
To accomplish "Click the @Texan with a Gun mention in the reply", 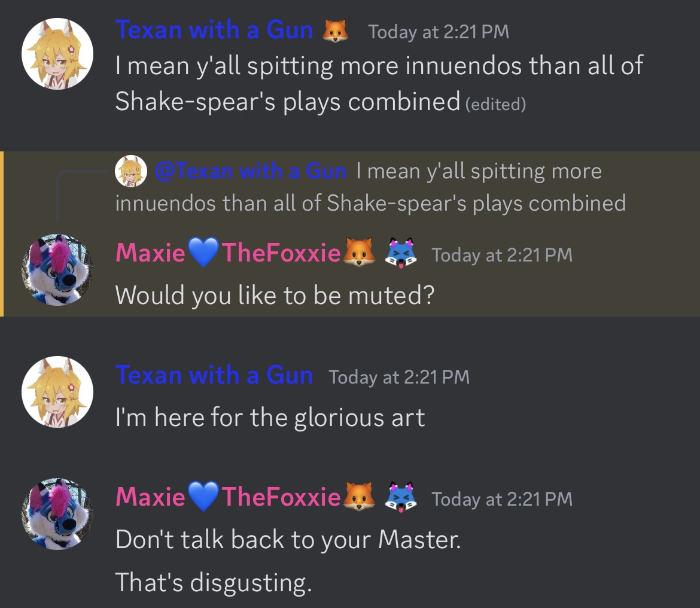I will pos(250,172).
